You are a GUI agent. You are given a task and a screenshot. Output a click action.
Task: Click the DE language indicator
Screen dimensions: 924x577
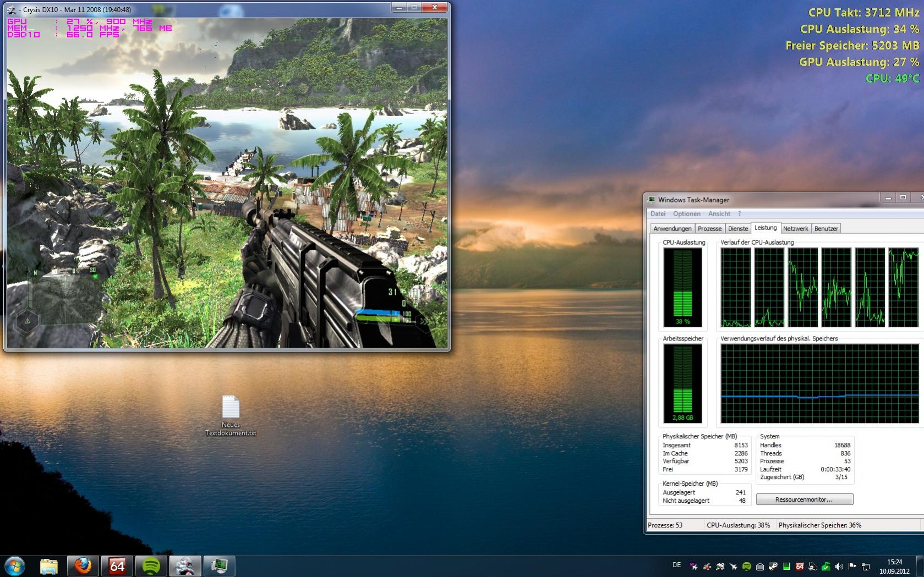click(x=677, y=565)
